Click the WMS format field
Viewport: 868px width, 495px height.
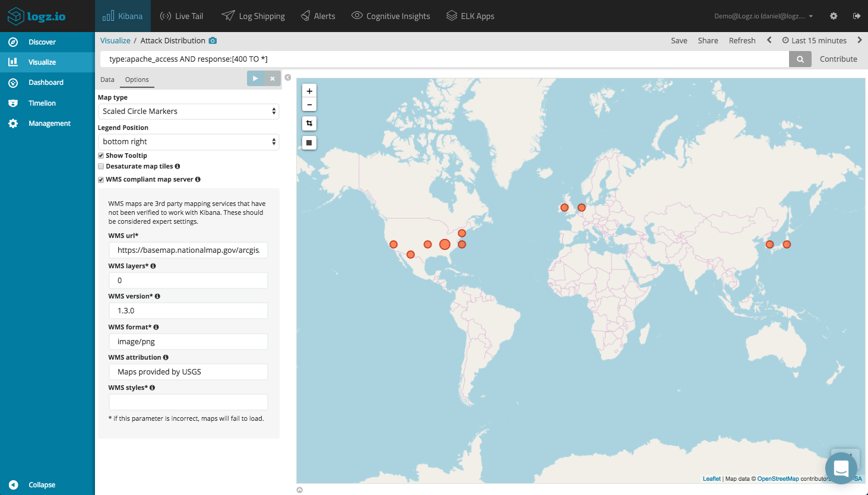coord(188,341)
